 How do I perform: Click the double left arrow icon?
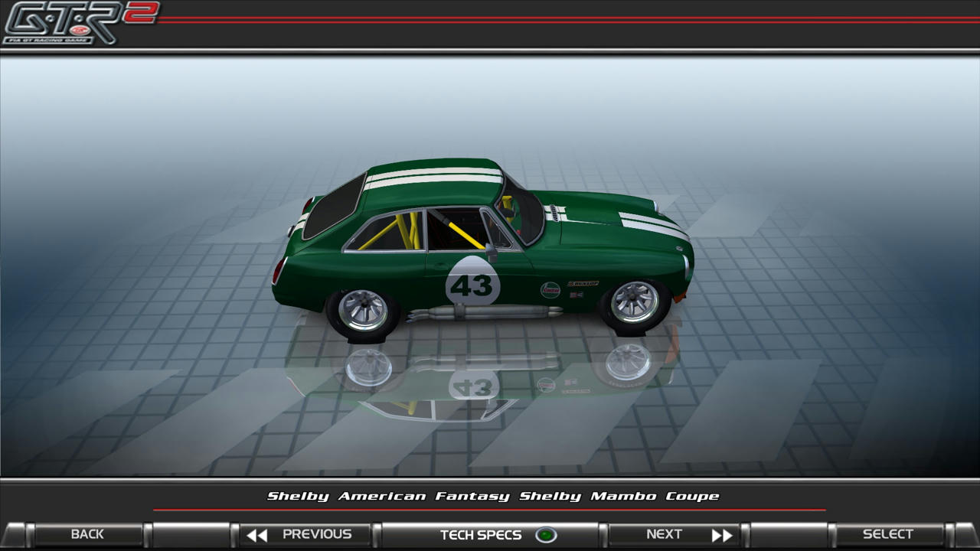(256, 535)
